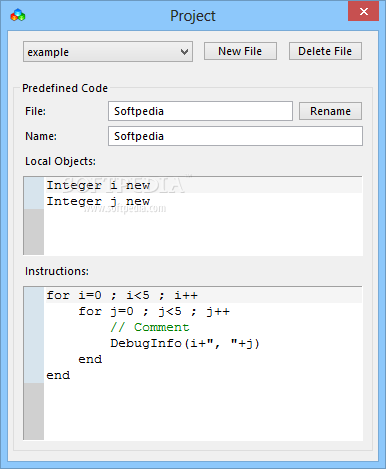
Task: Focus the File text field containing Softpedia
Action: click(200, 111)
